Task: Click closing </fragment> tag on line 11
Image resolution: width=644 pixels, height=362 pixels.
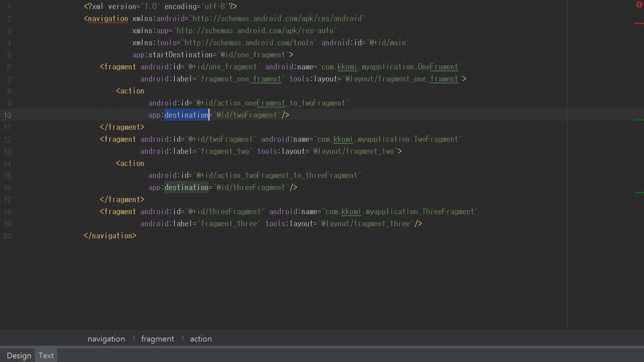Action: pyautogui.click(x=122, y=127)
